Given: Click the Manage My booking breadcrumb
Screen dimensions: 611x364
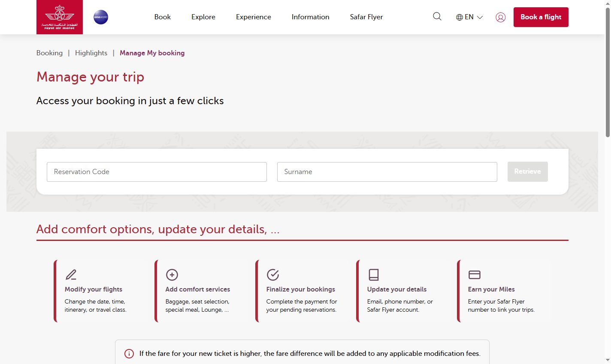Looking at the screenshot, I should (x=152, y=53).
